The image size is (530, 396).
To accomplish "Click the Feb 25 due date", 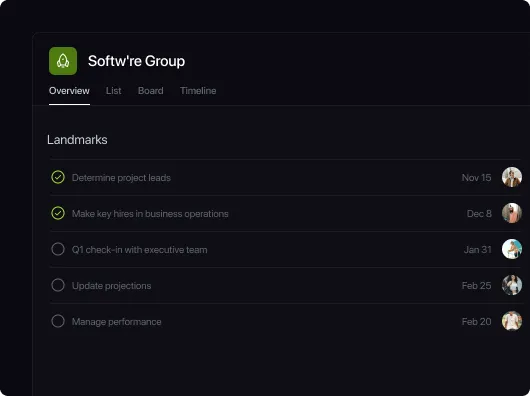I will pyautogui.click(x=476, y=286).
